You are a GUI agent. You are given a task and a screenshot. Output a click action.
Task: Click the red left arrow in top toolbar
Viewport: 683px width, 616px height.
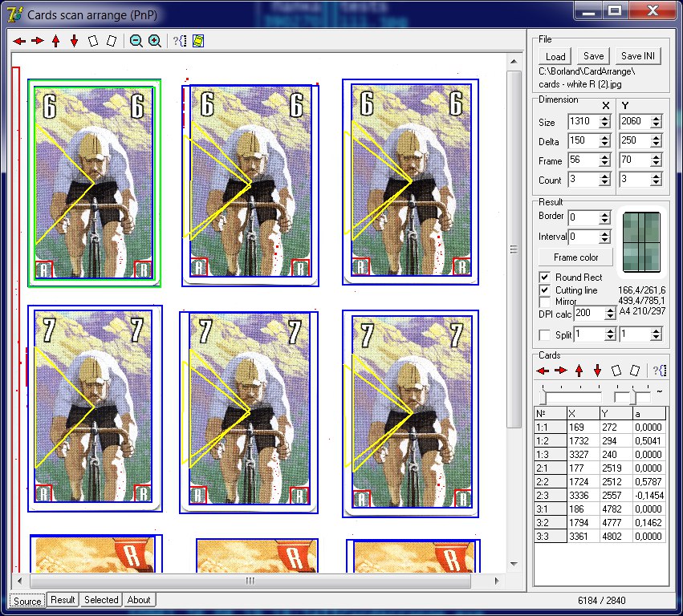click(x=19, y=41)
